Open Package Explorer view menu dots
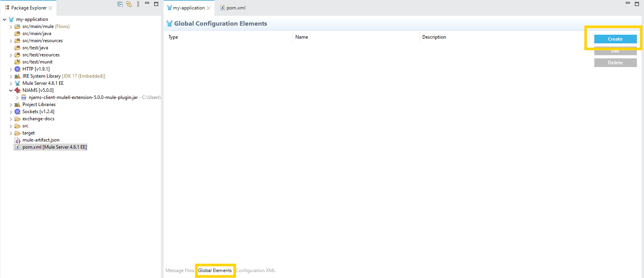This screenshot has height=278, width=644. (138, 4)
